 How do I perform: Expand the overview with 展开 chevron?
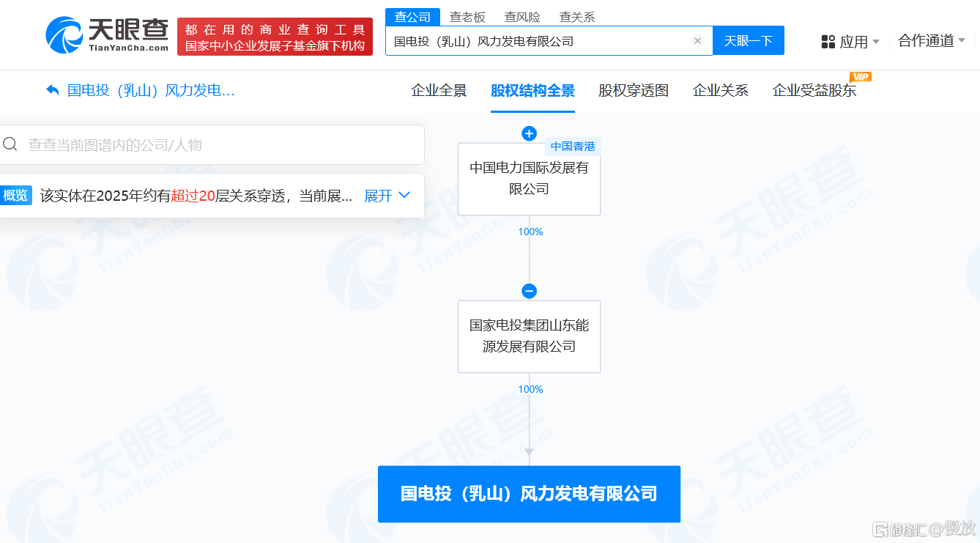tap(387, 196)
